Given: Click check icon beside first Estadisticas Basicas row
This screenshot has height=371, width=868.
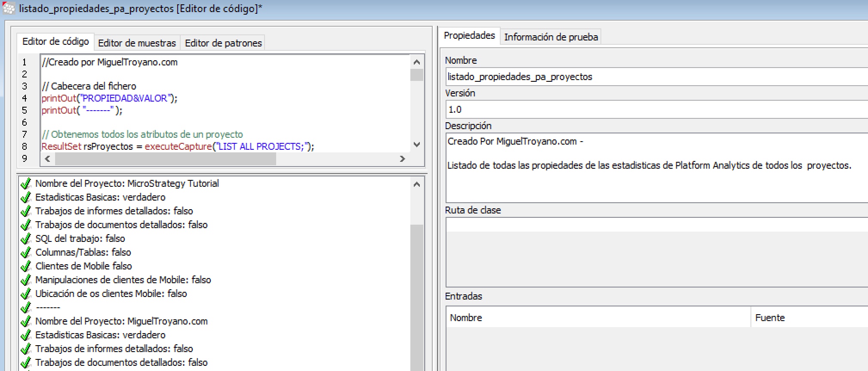Looking at the screenshot, I should 26,197.
